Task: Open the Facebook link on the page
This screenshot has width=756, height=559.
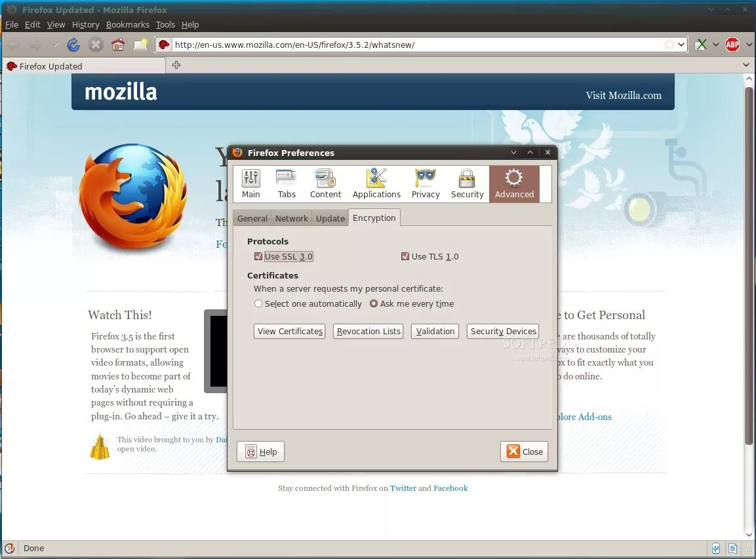Action: [450, 488]
